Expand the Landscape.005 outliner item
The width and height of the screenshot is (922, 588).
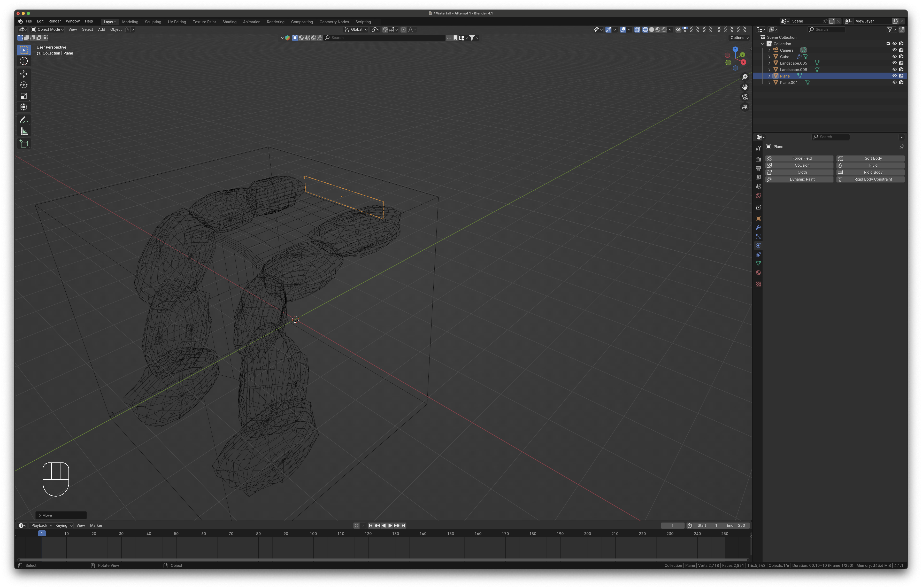[769, 63]
